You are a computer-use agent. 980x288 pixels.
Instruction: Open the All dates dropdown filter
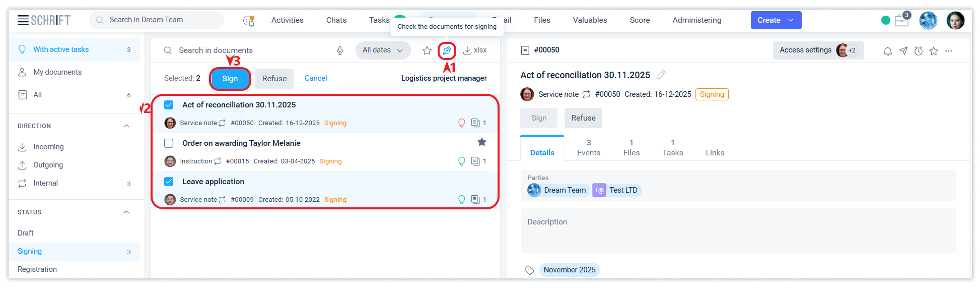click(383, 50)
